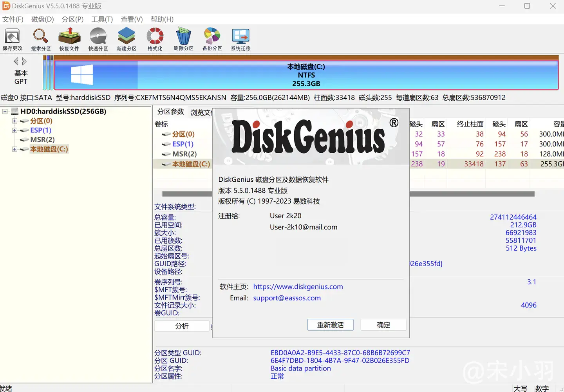Start the 系统迁移 system migration tool
Viewport: 564px width, 392px height.
[240, 39]
